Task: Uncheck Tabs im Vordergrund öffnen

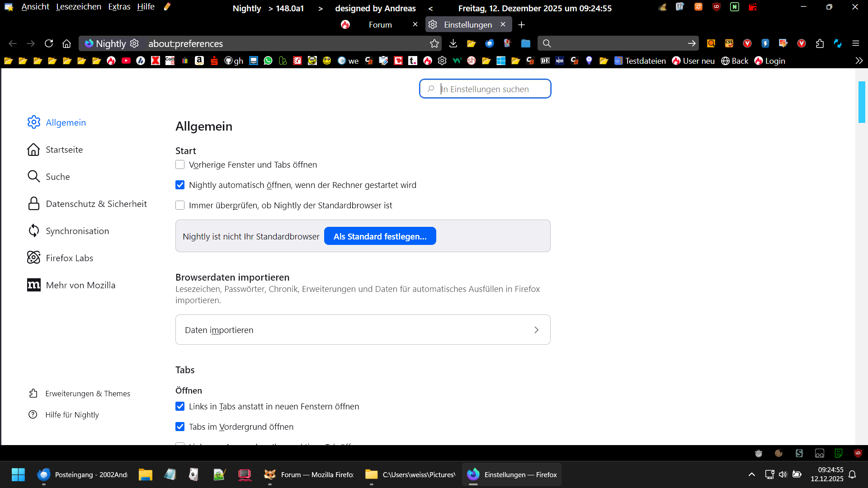Action: coord(180,427)
